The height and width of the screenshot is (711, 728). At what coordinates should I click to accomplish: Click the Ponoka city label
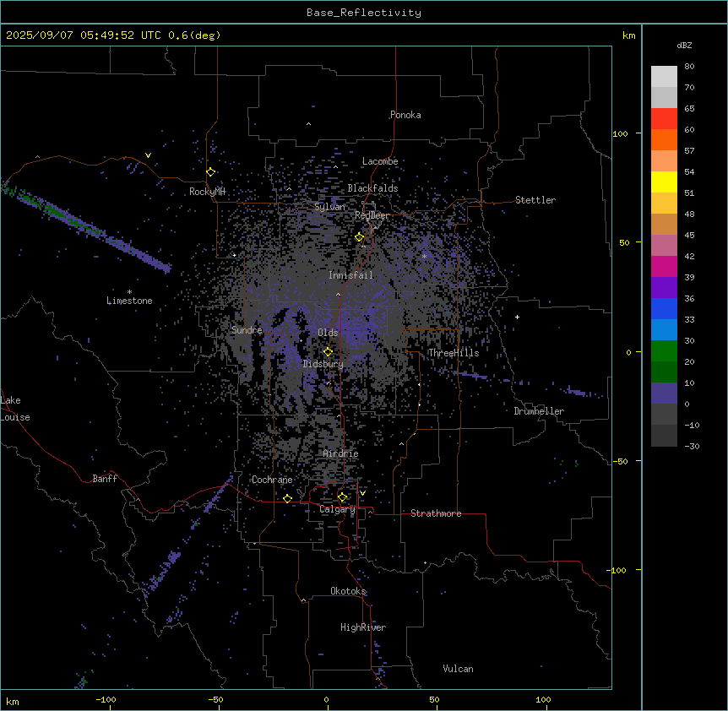[x=405, y=115]
